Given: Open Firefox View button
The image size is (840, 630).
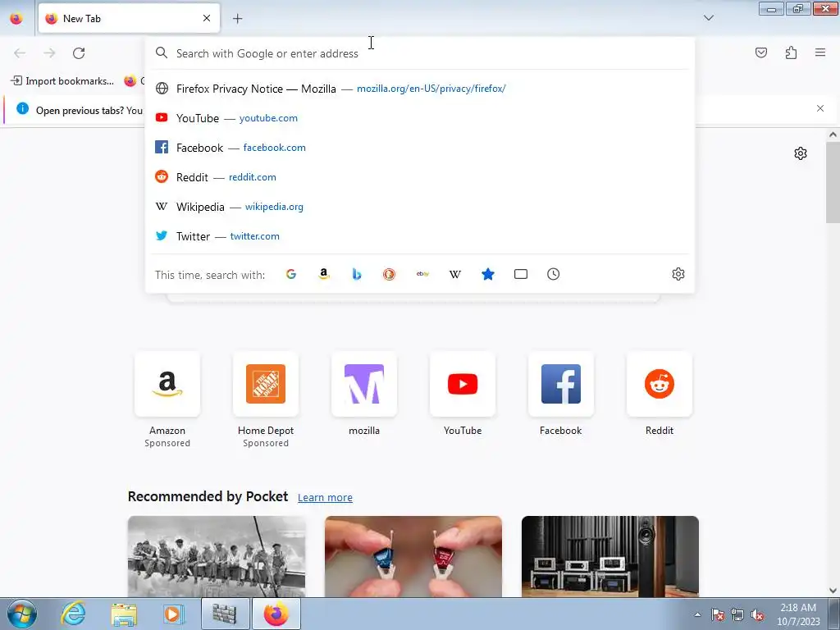Looking at the screenshot, I should point(16,18).
